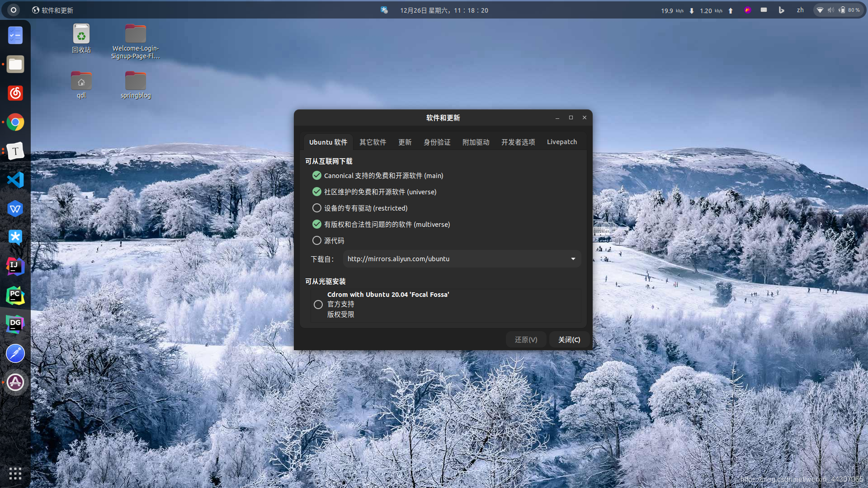Launch IntelliJ IDEA from the dock
Image resolution: width=868 pixels, height=488 pixels.
tap(15, 266)
